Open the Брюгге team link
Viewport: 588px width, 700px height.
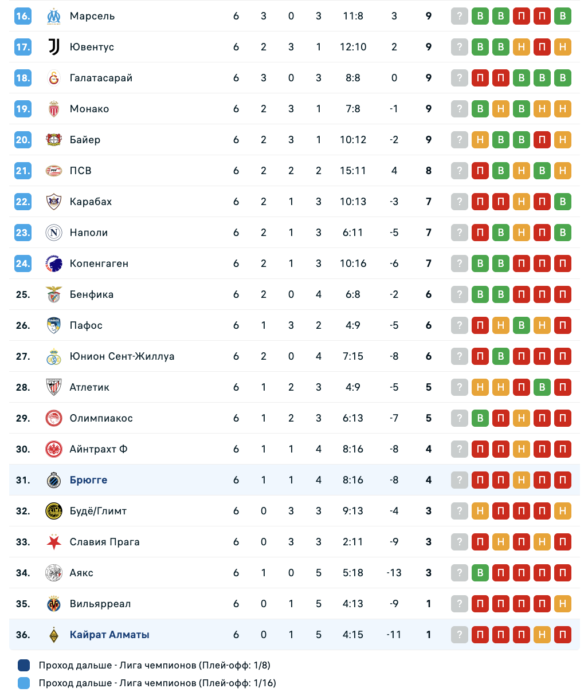[88, 480]
